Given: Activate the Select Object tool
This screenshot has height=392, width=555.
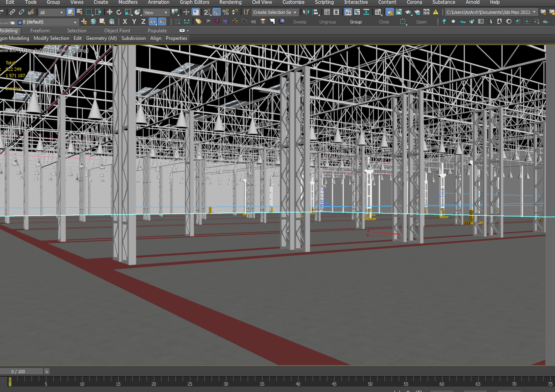Looking at the screenshot, I should (x=70, y=12).
